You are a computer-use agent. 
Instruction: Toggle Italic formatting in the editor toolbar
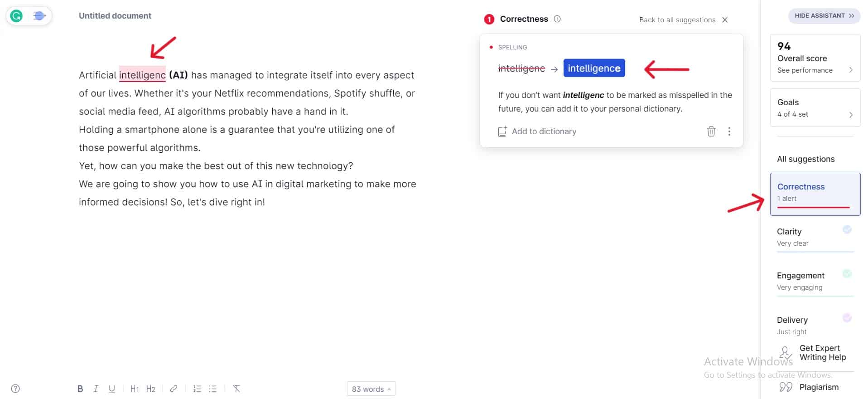pos(96,389)
